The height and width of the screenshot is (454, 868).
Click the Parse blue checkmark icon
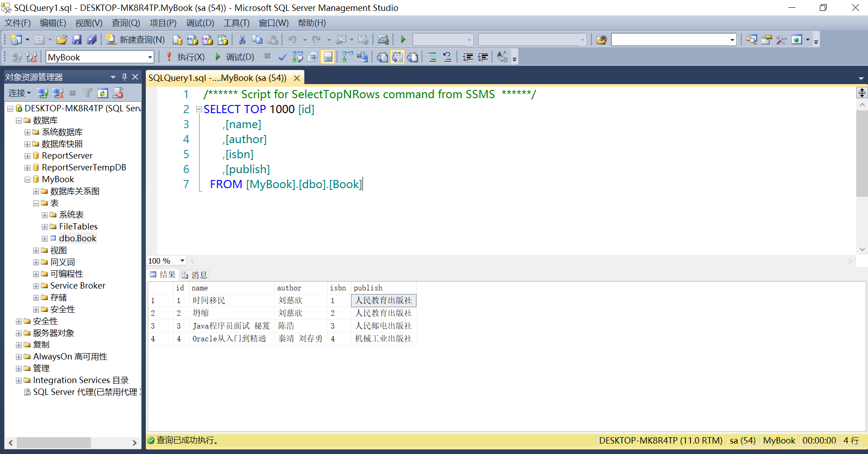click(282, 57)
